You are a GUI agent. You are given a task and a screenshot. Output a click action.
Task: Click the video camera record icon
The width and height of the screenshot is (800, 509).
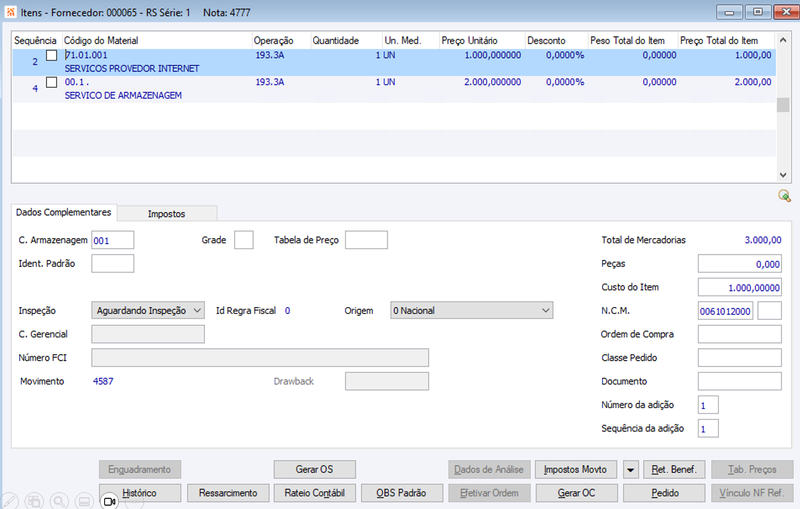coord(109,501)
